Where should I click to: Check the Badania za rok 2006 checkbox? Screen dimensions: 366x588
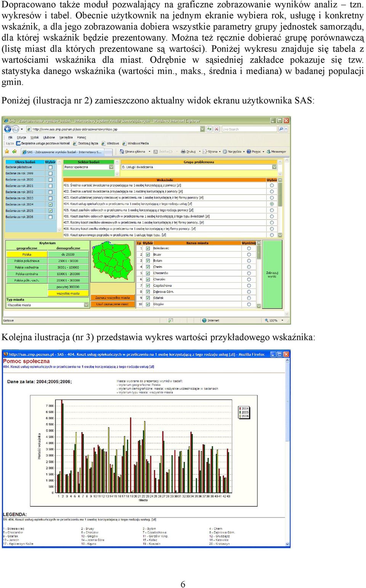50,217
